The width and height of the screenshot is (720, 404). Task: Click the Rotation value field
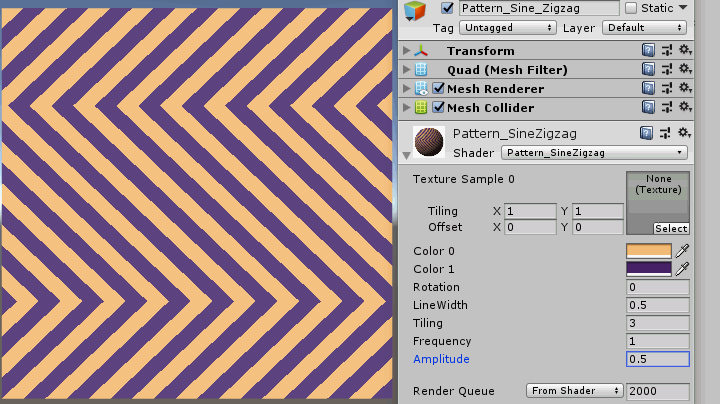point(658,287)
